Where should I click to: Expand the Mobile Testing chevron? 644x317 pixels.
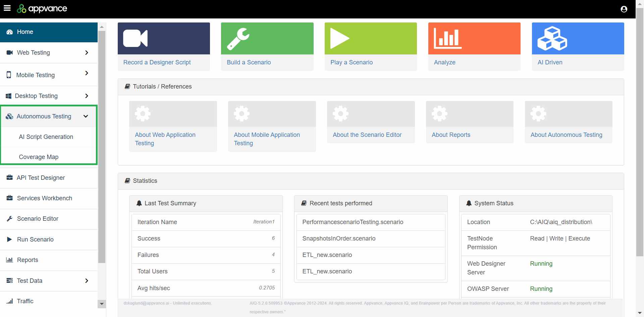tap(87, 73)
